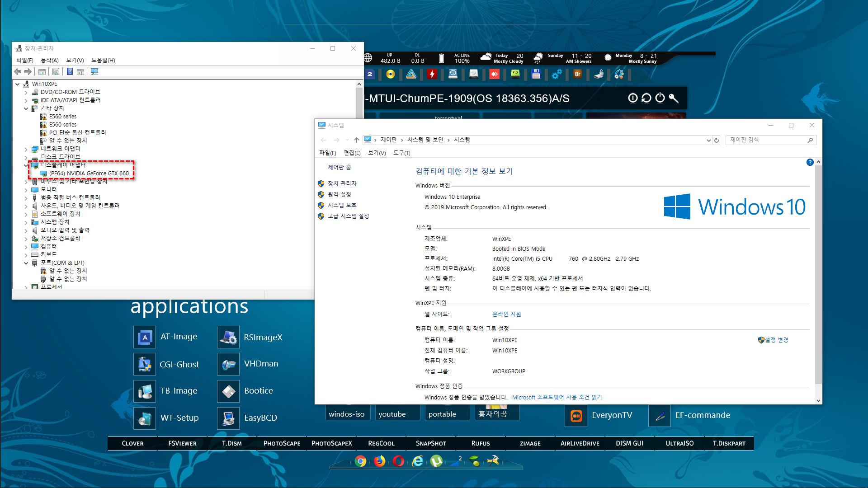Click the Back arrow in Device Manager toolbar
Image resolution: width=868 pixels, height=488 pixels.
click(18, 71)
